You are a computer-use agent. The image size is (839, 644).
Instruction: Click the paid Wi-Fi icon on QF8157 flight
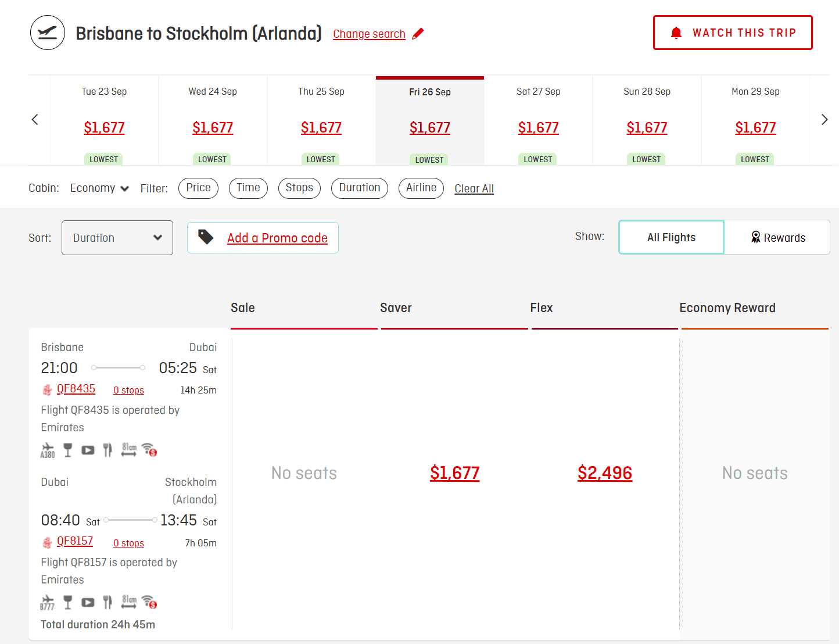(149, 602)
